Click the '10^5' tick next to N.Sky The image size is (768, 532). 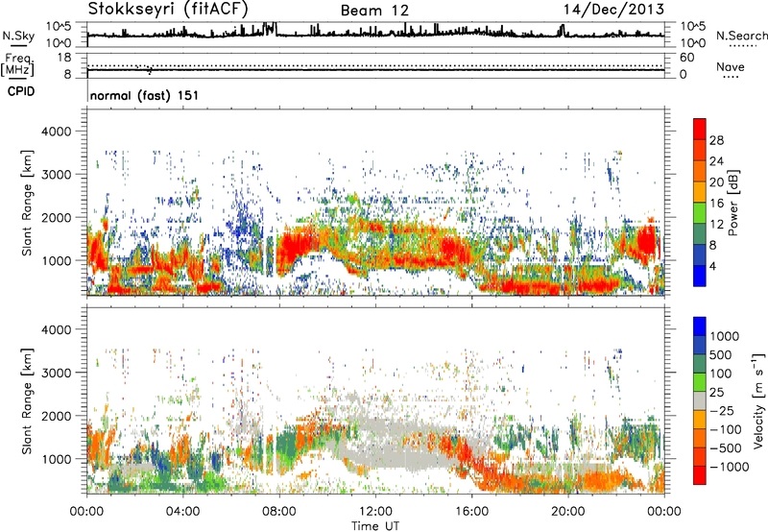pos(59,27)
